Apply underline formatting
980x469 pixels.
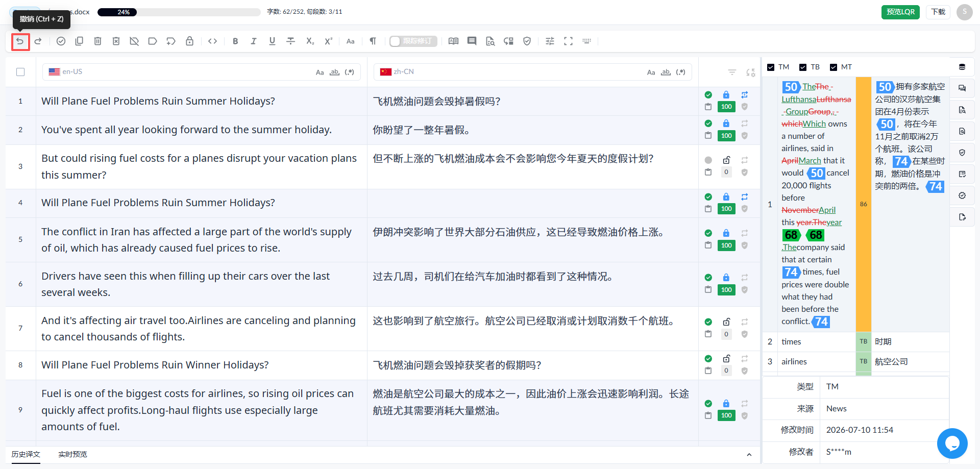point(272,41)
